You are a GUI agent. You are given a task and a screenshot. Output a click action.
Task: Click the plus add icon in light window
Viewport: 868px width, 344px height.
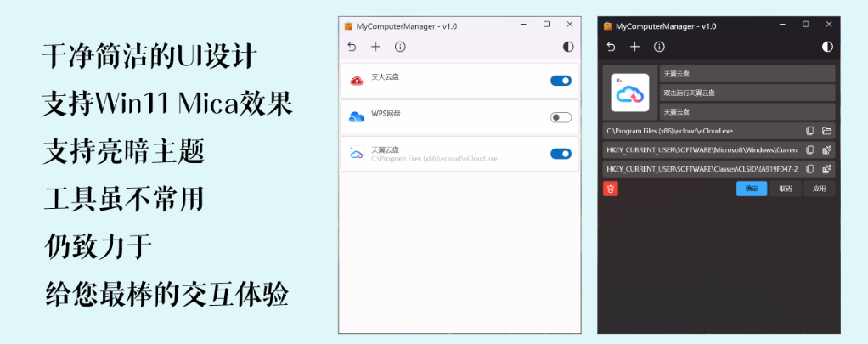(376, 47)
